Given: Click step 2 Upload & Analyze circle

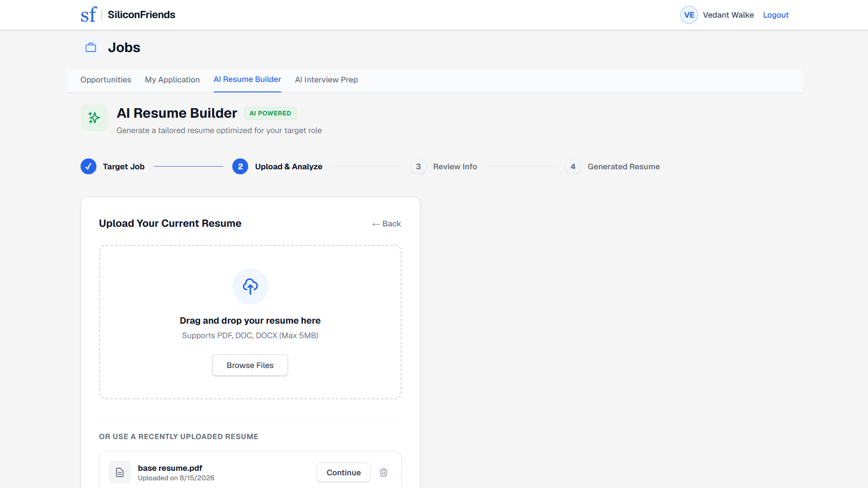Looking at the screenshot, I should click(x=240, y=167).
